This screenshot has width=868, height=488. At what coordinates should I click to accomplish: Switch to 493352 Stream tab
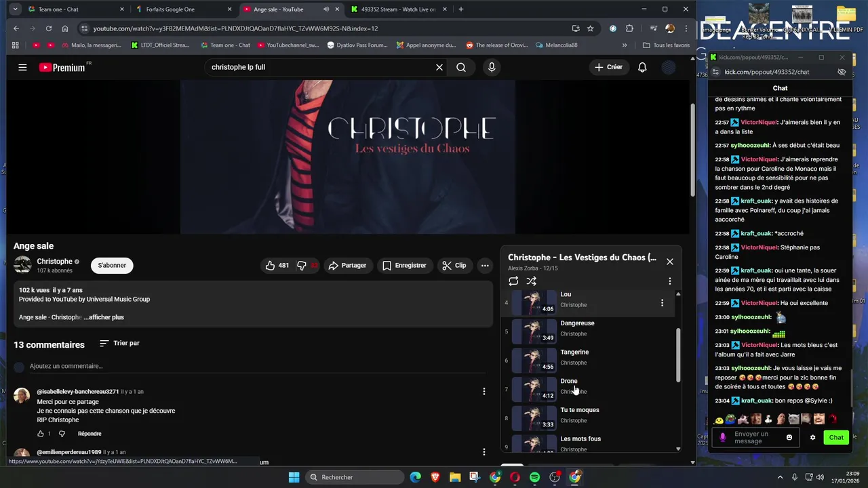coord(399,9)
